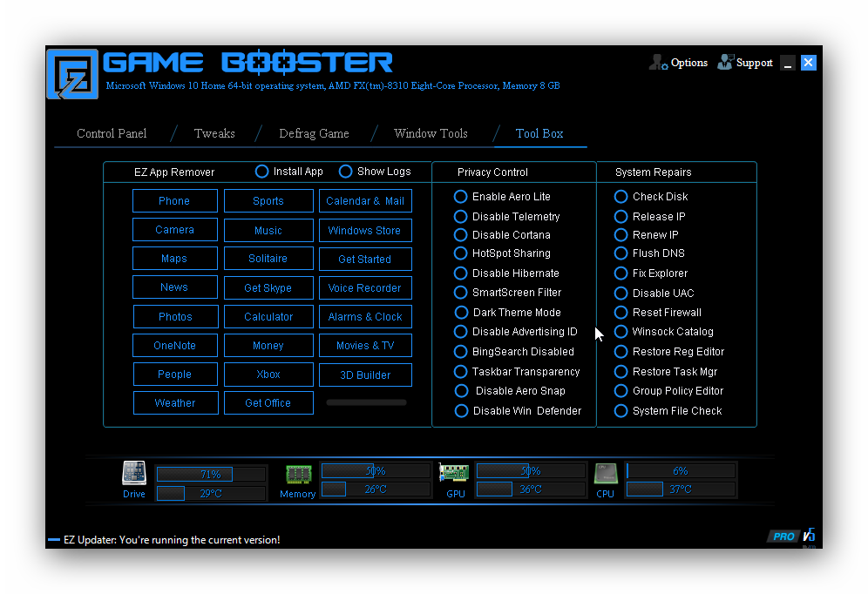The height and width of the screenshot is (594, 868).
Task: Select Restore Task Mgr option
Action: pos(621,372)
